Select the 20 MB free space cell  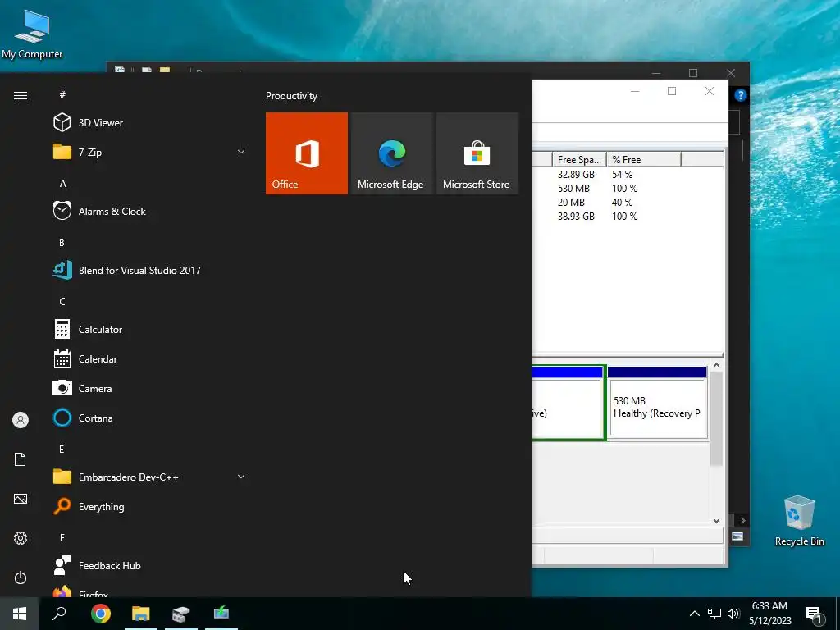pyautogui.click(x=571, y=203)
